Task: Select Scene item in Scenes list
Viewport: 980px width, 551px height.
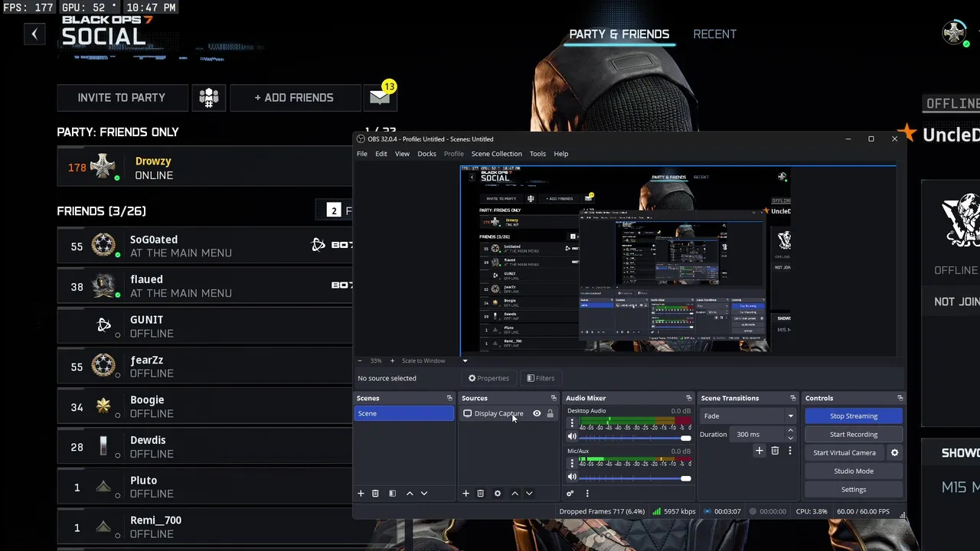Action: [404, 413]
